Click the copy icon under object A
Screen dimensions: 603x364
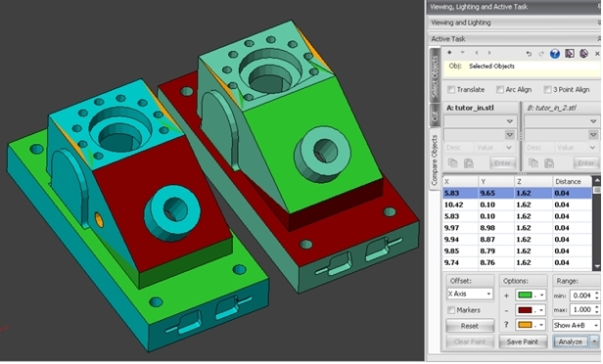click(x=453, y=163)
